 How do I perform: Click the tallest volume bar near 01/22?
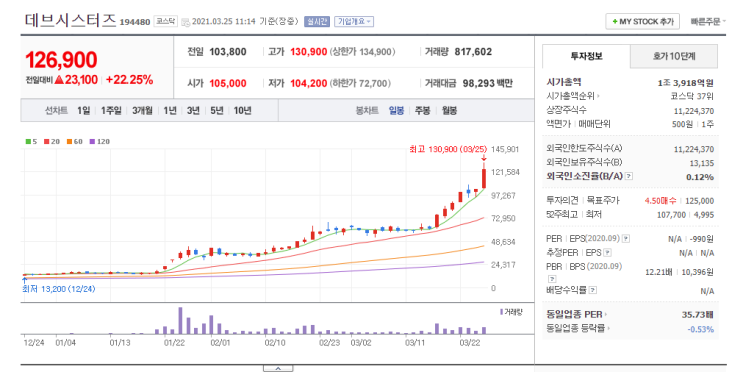coord(180,321)
